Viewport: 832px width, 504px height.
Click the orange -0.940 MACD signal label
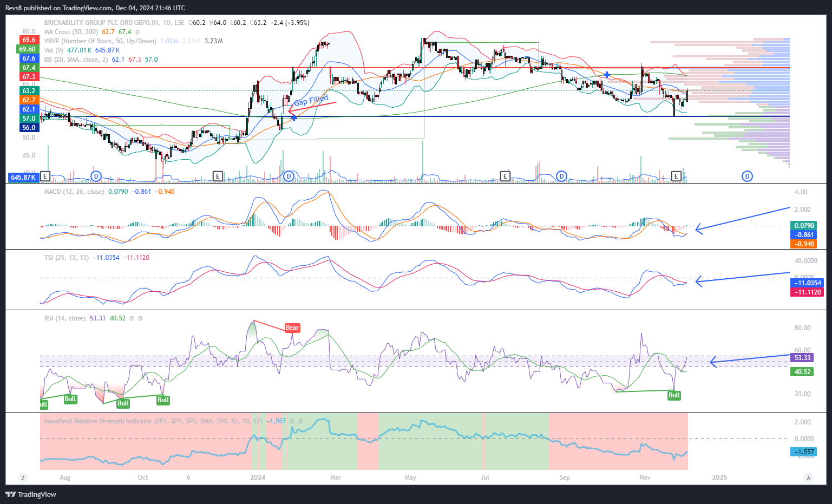point(804,244)
